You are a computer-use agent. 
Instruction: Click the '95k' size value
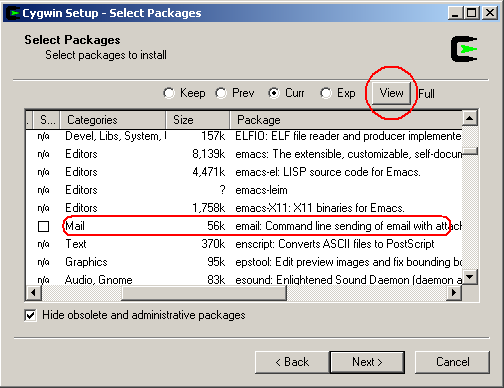(x=216, y=262)
